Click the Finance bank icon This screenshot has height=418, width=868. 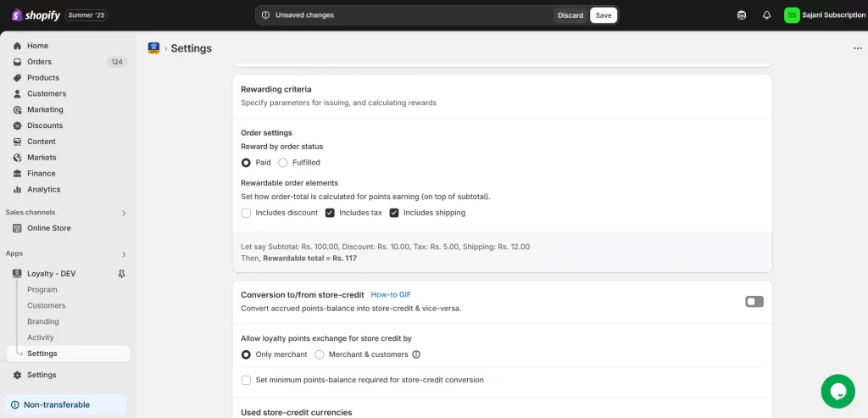click(x=17, y=173)
